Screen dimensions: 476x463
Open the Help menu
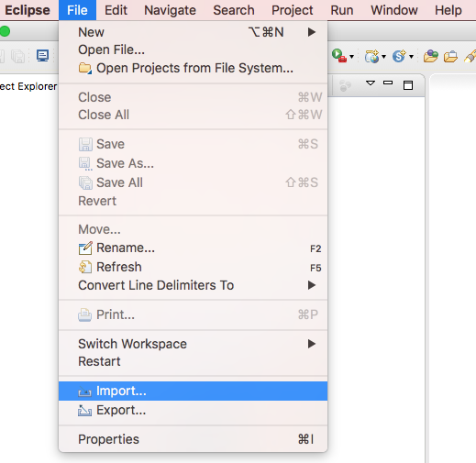coord(448,10)
